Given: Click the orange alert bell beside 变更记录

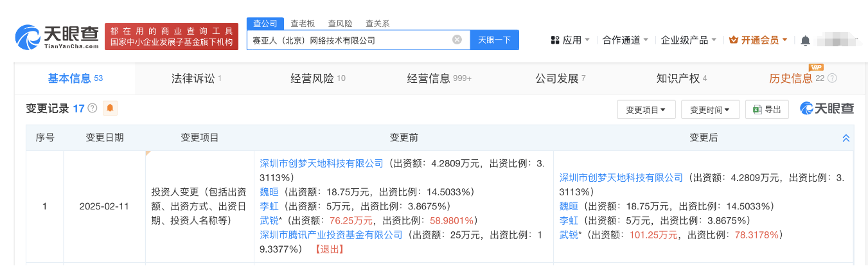Looking at the screenshot, I should point(110,108).
